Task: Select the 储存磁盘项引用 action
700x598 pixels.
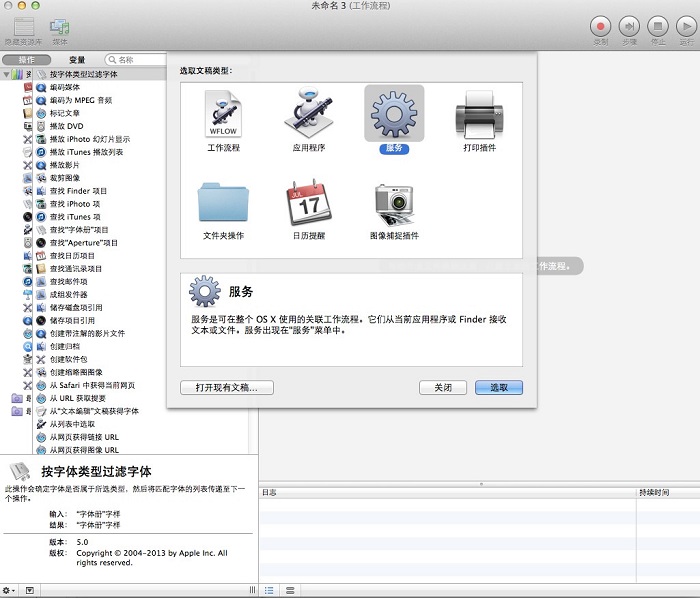Action: click(x=100, y=307)
